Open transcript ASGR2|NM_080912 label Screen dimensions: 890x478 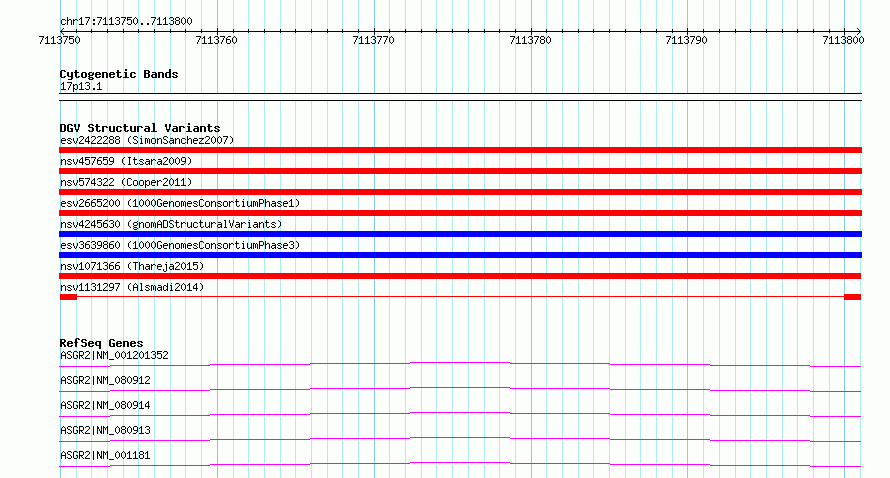click(105, 380)
